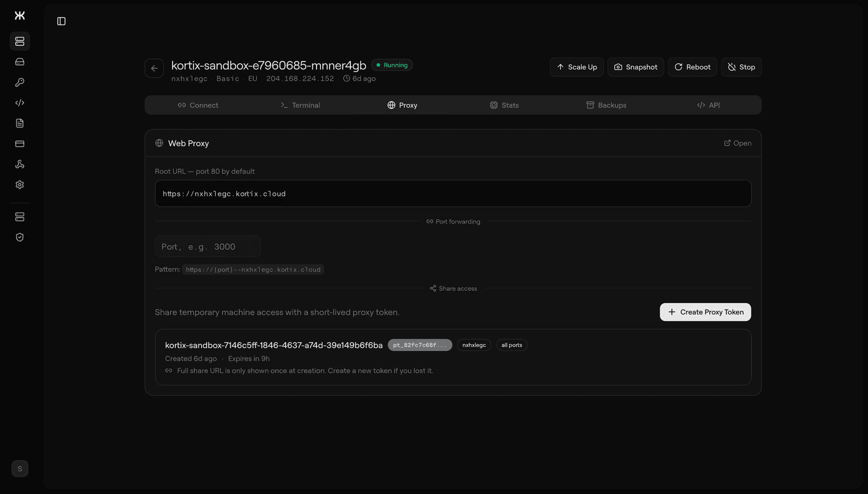868x494 pixels.
Task: Click the 6d ago clock icon
Action: click(x=346, y=79)
